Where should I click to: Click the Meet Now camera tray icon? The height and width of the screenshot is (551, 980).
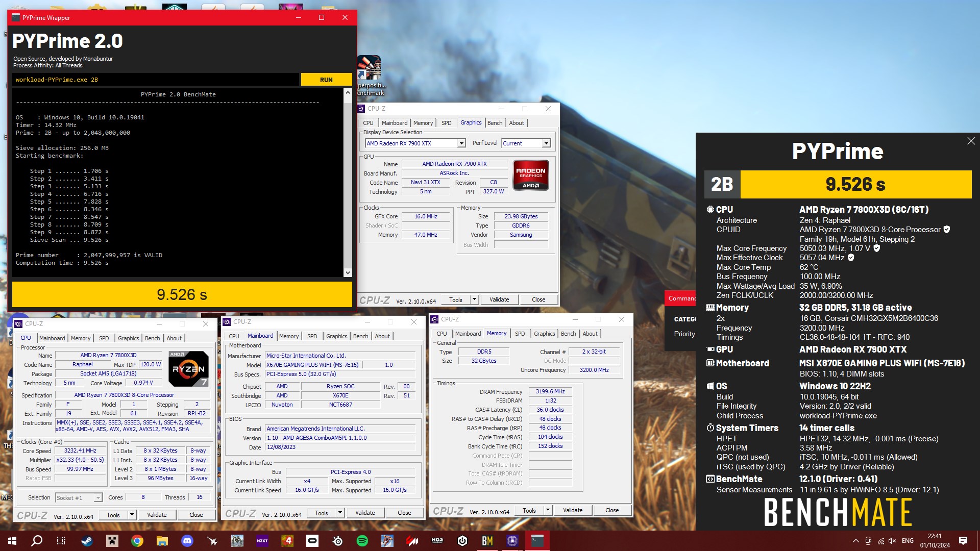tap(868, 541)
